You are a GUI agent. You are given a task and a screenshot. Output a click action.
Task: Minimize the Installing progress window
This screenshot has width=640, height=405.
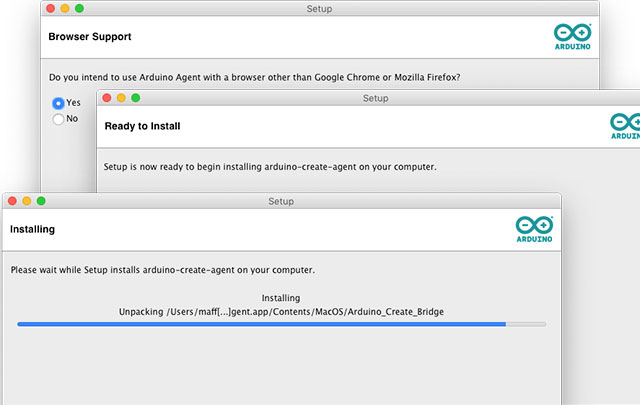click(27, 201)
